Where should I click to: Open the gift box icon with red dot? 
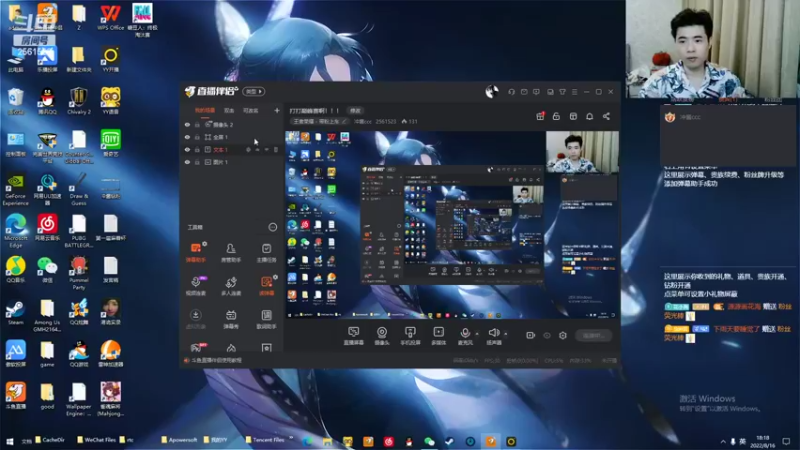point(540,116)
